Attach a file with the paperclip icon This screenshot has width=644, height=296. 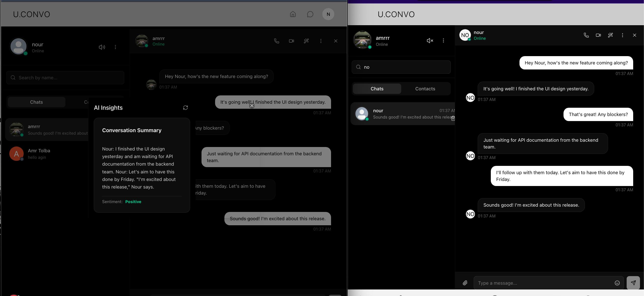pyautogui.click(x=465, y=283)
